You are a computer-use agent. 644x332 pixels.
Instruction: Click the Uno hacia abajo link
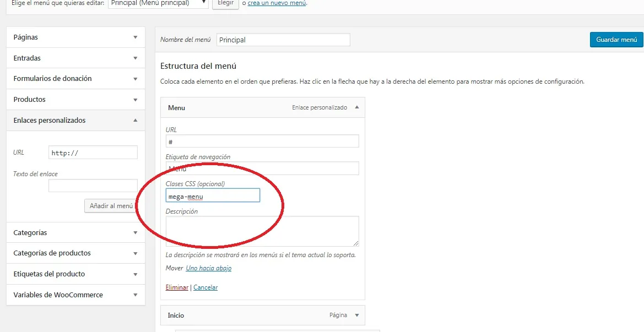coord(208,268)
